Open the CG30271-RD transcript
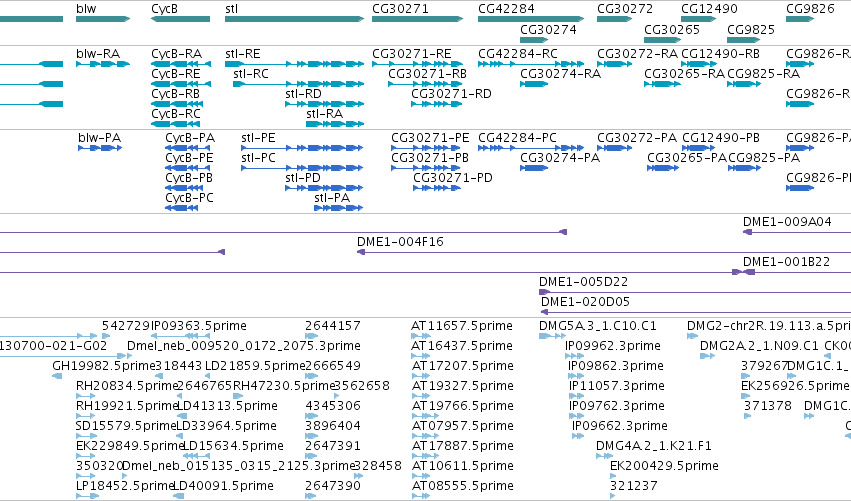The width and height of the screenshot is (851, 501). point(437,104)
